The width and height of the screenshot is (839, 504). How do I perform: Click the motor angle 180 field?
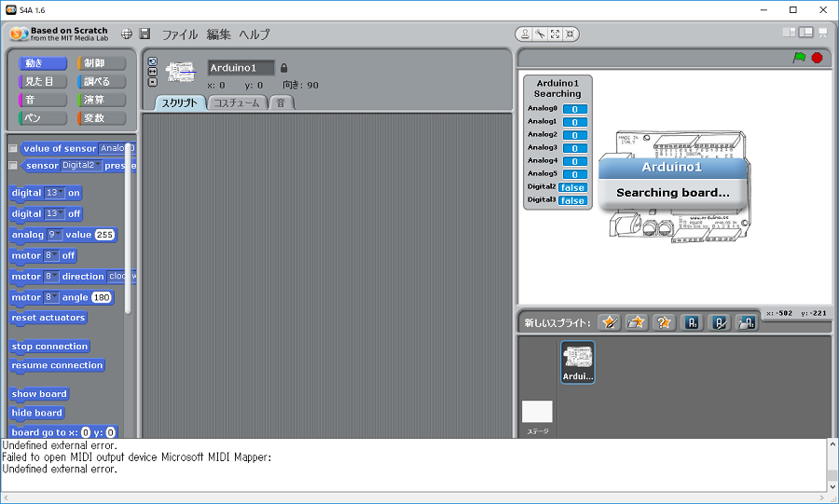pos(102,297)
